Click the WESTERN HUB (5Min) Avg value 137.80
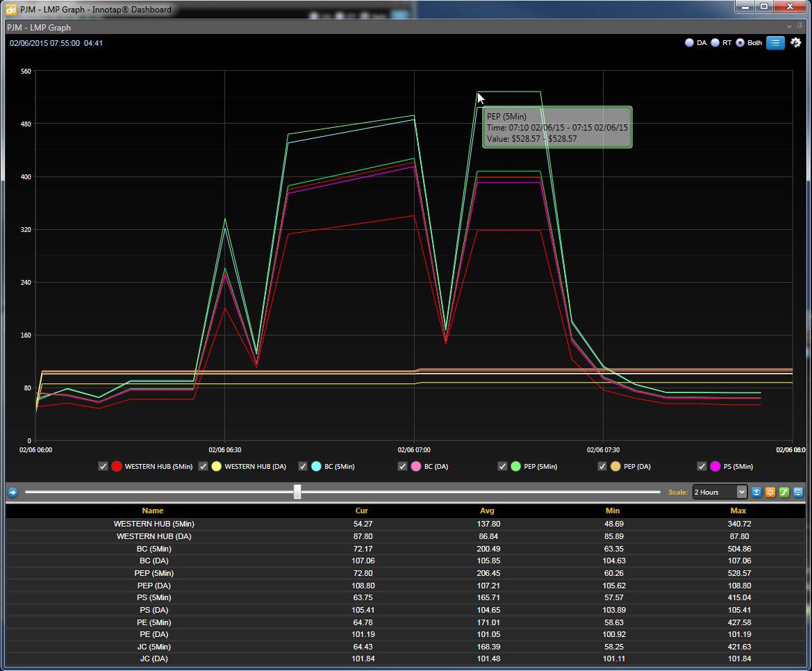Image resolution: width=812 pixels, height=671 pixels. 488,524
